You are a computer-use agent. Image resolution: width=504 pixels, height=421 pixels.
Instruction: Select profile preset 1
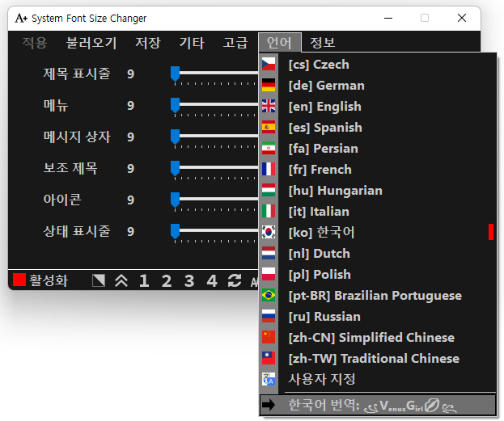[x=144, y=281]
